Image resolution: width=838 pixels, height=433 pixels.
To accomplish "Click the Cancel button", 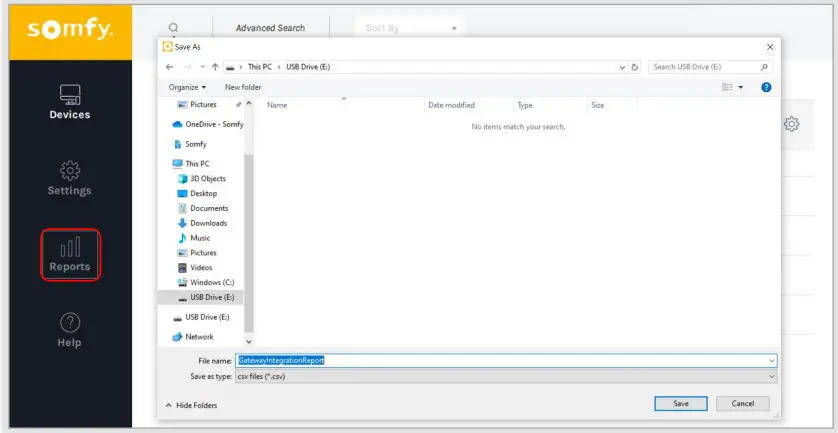I will tap(743, 404).
